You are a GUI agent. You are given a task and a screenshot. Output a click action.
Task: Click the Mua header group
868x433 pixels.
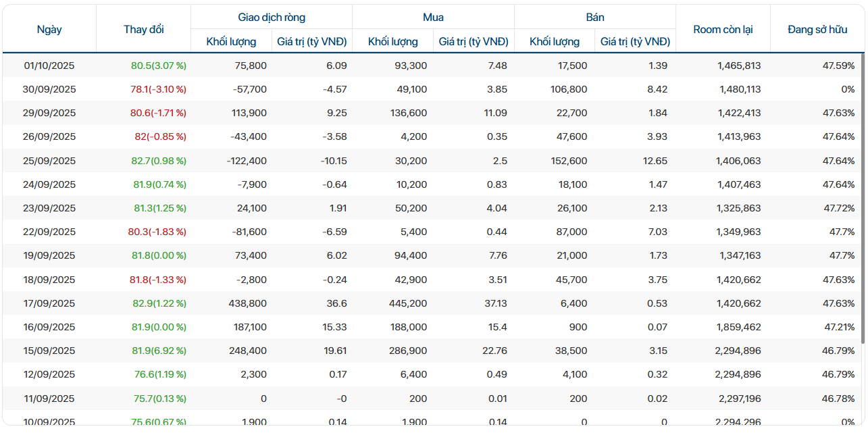(x=433, y=18)
